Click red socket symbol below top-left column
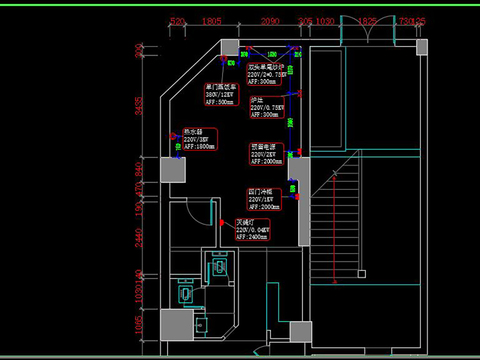The image size is (480, 360). (224, 59)
